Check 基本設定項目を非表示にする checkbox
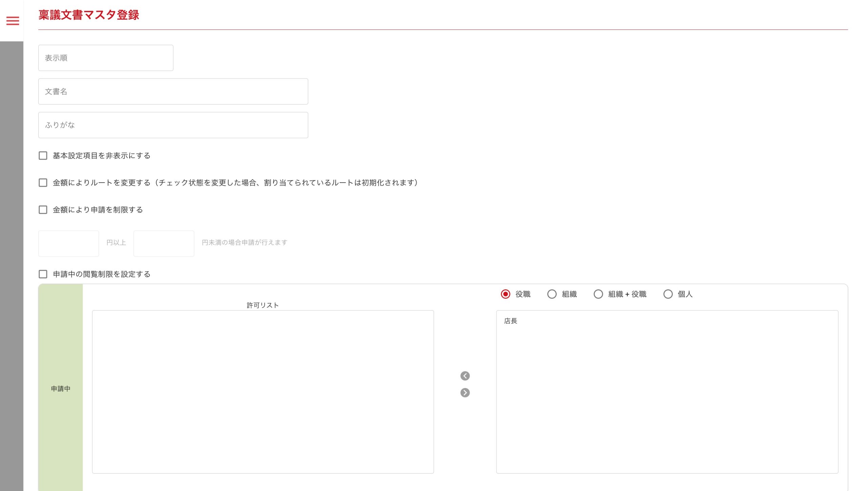 [x=43, y=156]
